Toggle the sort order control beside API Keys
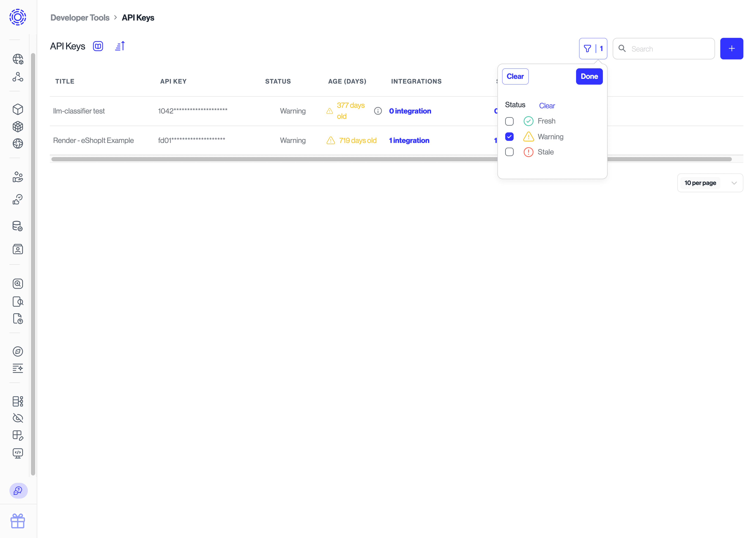The height and width of the screenshot is (538, 756). 120,46
